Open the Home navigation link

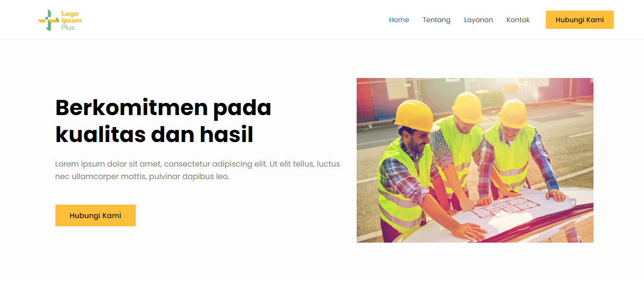pos(399,20)
